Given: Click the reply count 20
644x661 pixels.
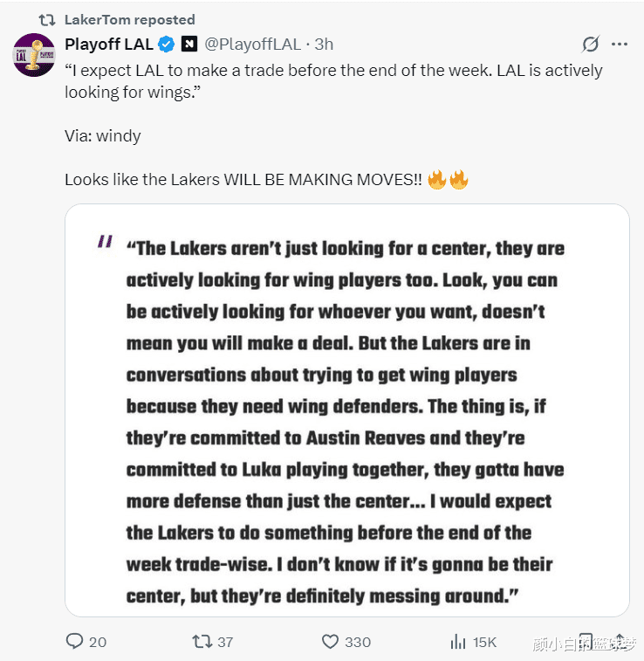Looking at the screenshot, I should (x=98, y=642).
